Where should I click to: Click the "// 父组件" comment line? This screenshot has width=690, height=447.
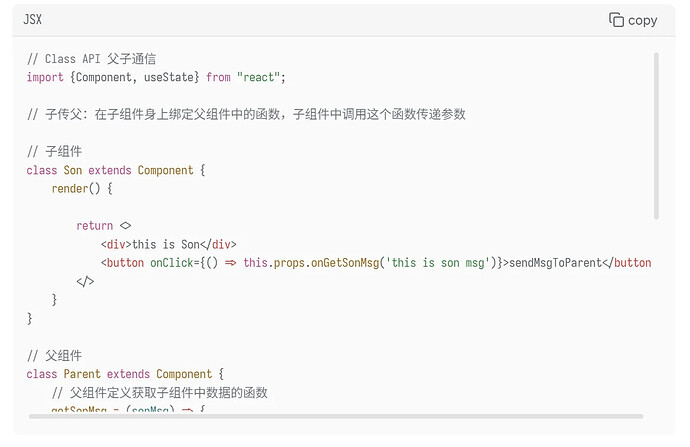[54, 355]
